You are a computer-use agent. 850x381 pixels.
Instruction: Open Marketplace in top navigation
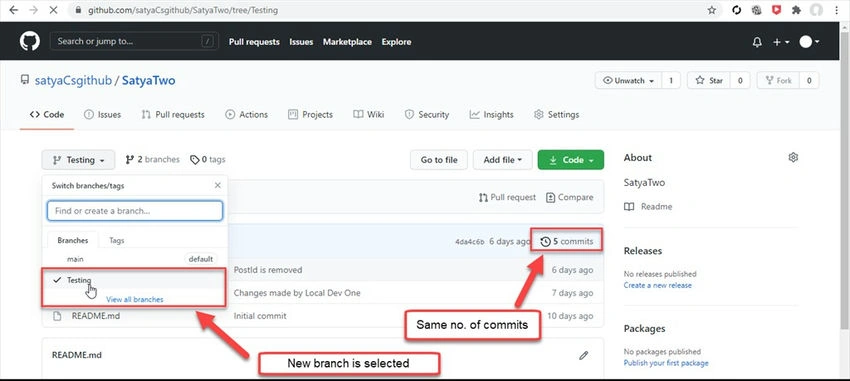point(347,42)
